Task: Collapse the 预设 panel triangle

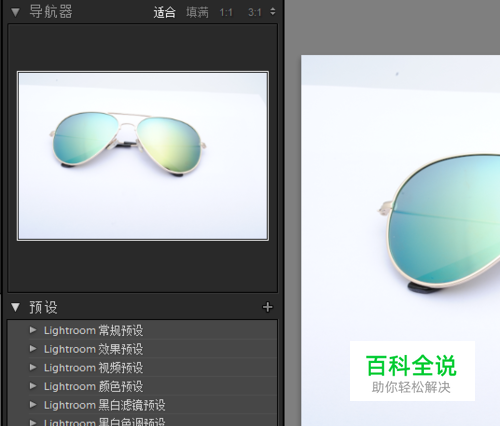Action: (15, 307)
